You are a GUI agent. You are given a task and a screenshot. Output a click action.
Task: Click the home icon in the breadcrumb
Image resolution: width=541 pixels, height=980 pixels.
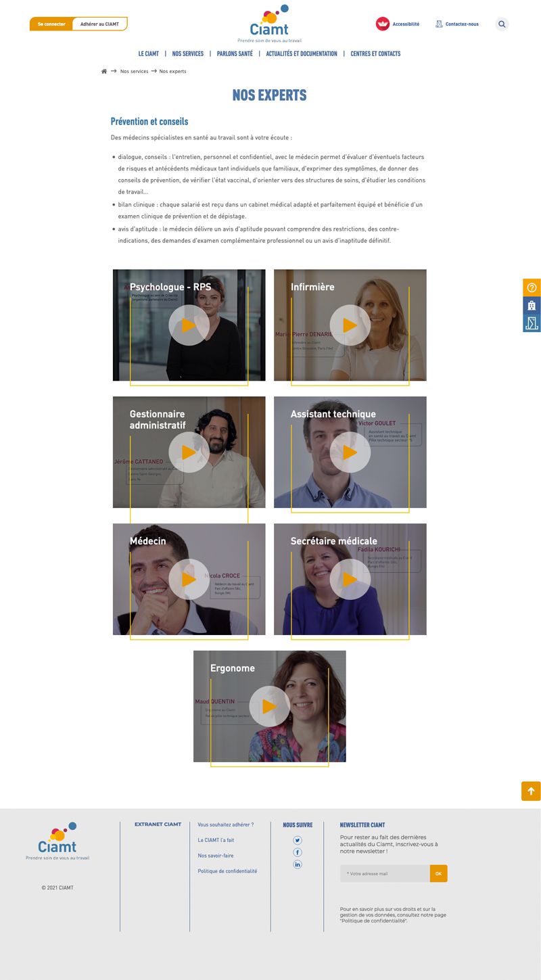click(x=104, y=71)
